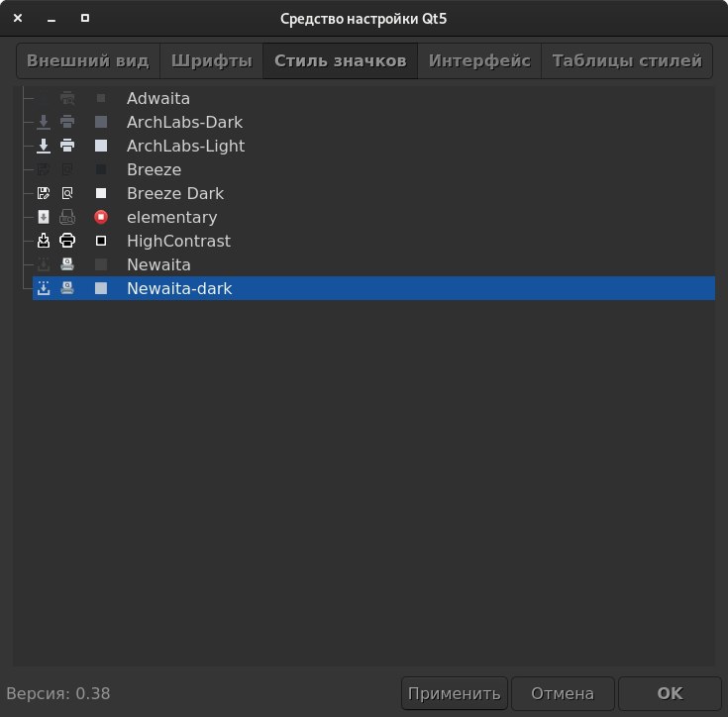This screenshot has height=717, width=728.
Task: Click HighContrast stop square icon
Action: [x=101, y=241]
